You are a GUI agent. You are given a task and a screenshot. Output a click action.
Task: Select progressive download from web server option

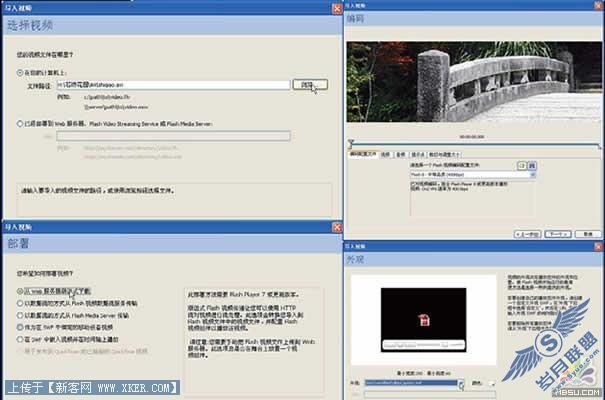[20, 291]
